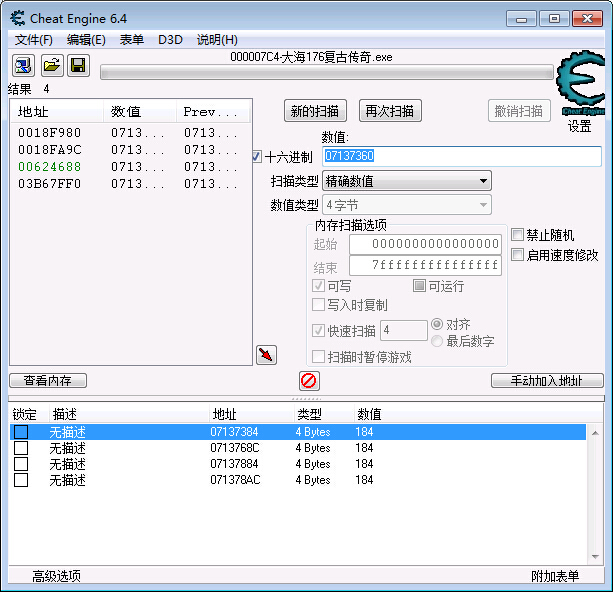Click the save floppy disk icon
The image size is (613, 592).
[78, 66]
